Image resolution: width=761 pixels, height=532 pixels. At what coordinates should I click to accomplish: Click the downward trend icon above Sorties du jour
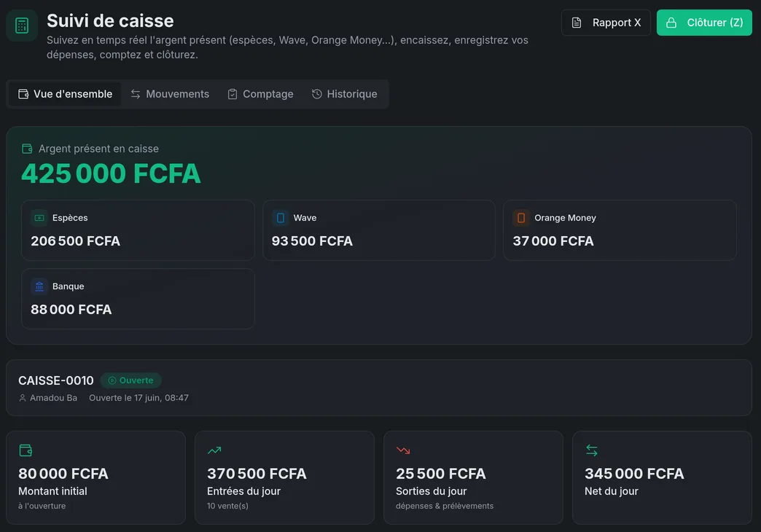[403, 450]
